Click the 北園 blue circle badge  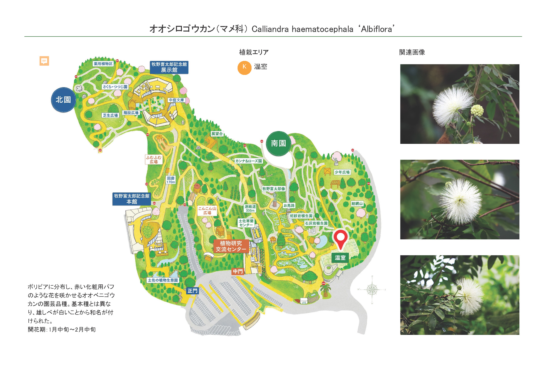(63, 100)
